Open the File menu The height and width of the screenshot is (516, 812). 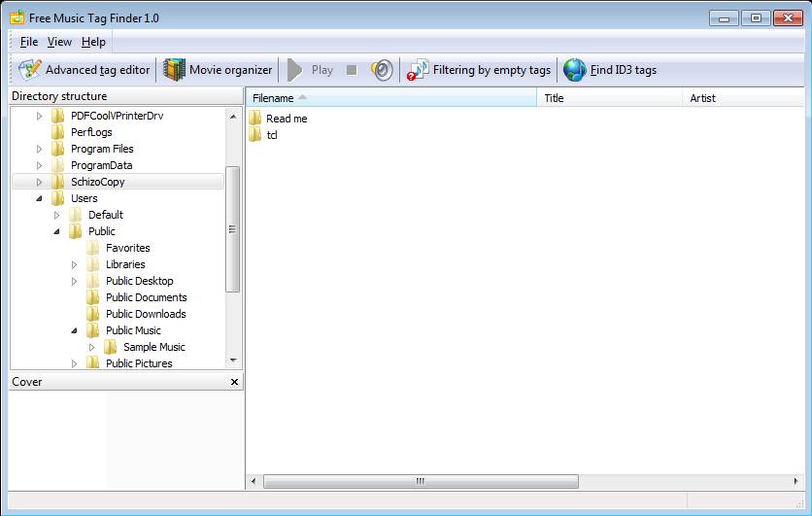coord(29,42)
